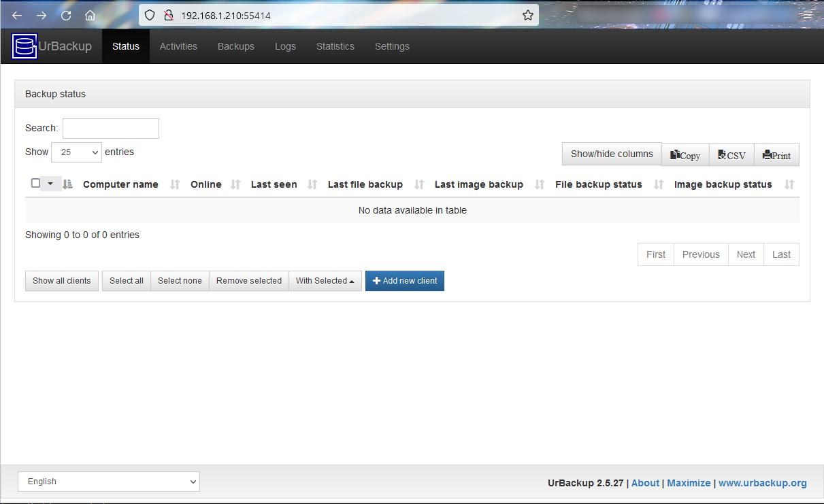Expand the dropdown arrow beside header checkbox
824x504 pixels.
(x=50, y=184)
